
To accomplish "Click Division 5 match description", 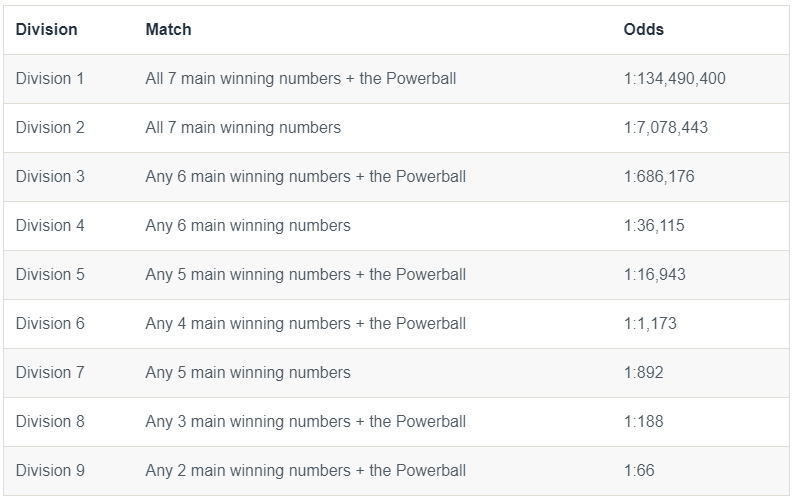I will [x=305, y=274].
